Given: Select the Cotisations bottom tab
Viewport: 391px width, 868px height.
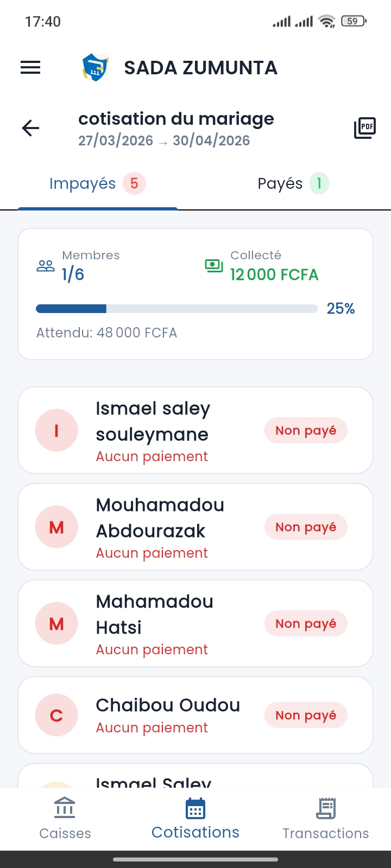Looking at the screenshot, I should (x=195, y=818).
